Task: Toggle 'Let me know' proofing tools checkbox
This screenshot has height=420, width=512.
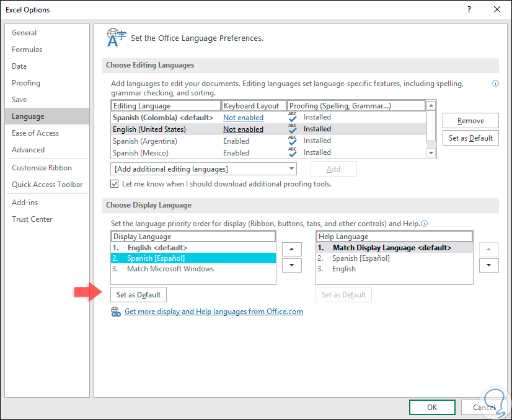Action: pos(114,184)
